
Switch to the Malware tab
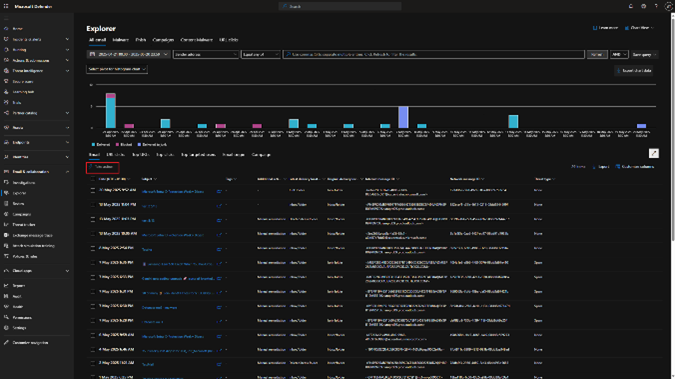click(x=120, y=40)
